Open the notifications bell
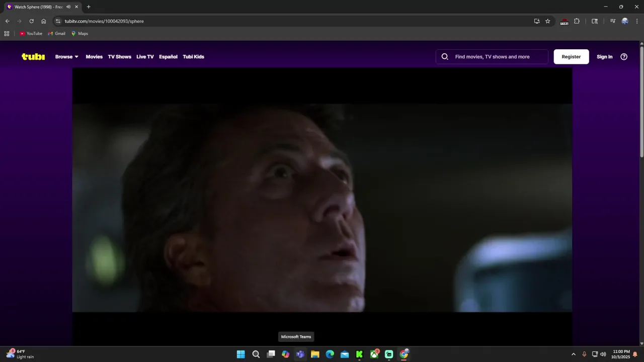 [x=635, y=354]
